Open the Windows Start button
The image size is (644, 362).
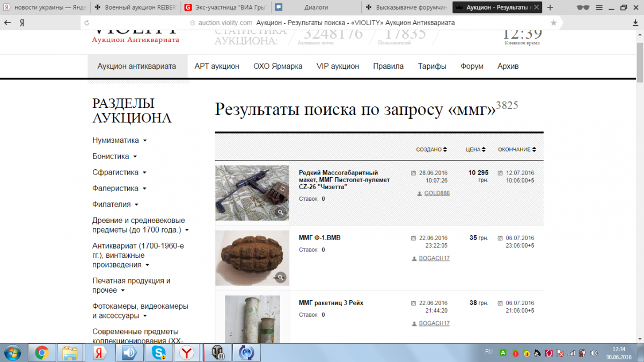[12, 352]
